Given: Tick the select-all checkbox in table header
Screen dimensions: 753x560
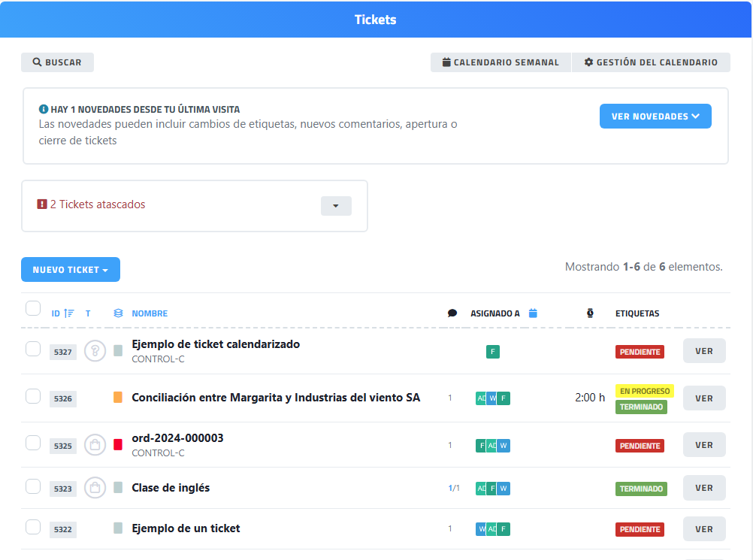Looking at the screenshot, I should tap(33, 308).
